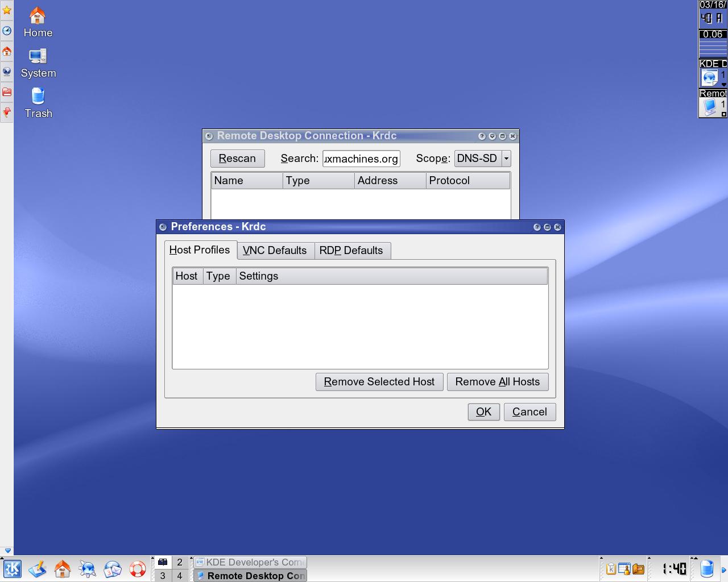This screenshot has height=582, width=728.
Task: Switch to the RDP Defaults tab
Action: click(351, 251)
